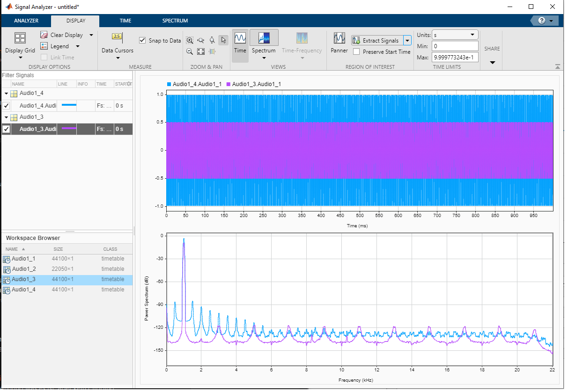Click the 22050×1 size cell

[x=63, y=269]
